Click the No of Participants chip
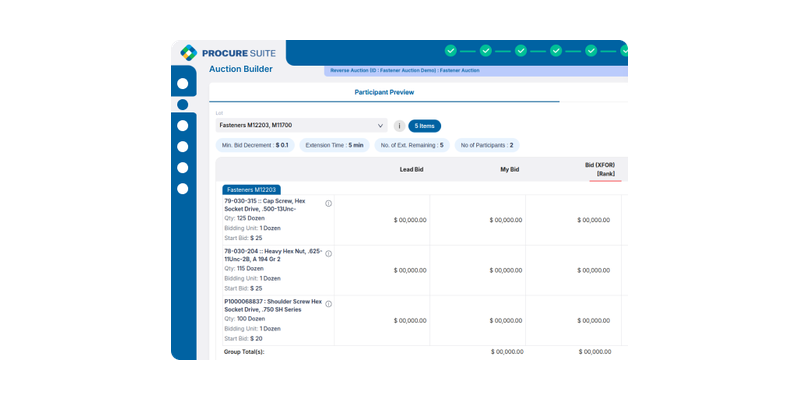The width and height of the screenshot is (800, 400). (487, 145)
